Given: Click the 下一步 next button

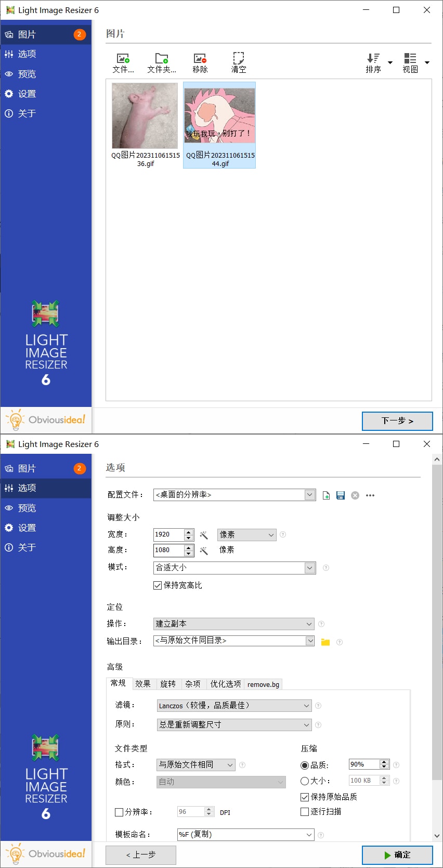Looking at the screenshot, I should tap(397, 421).
